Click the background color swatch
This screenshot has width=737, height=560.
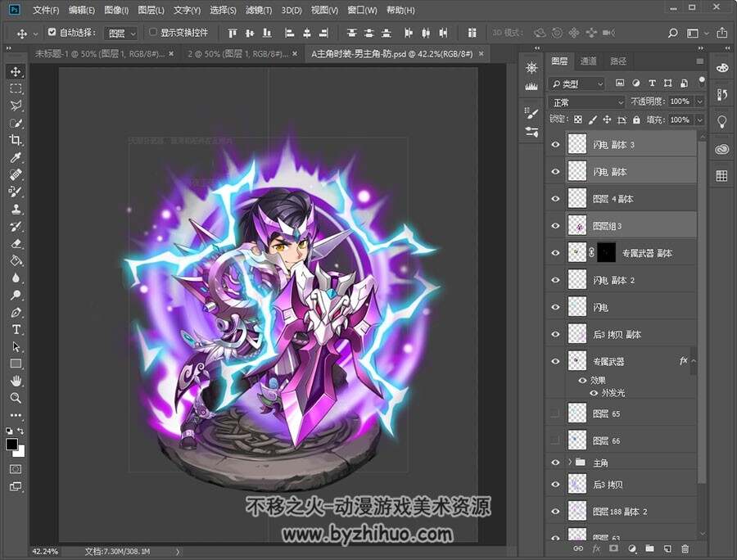click(20, 452)
